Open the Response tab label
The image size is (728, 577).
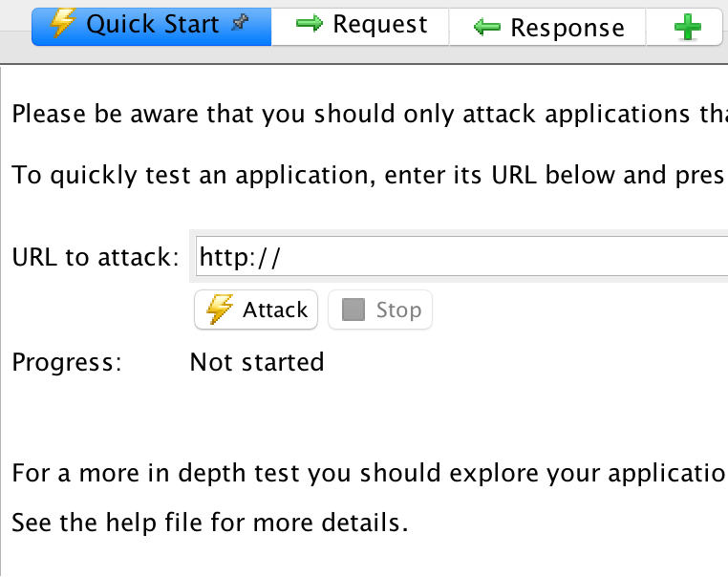coord(567,28)
